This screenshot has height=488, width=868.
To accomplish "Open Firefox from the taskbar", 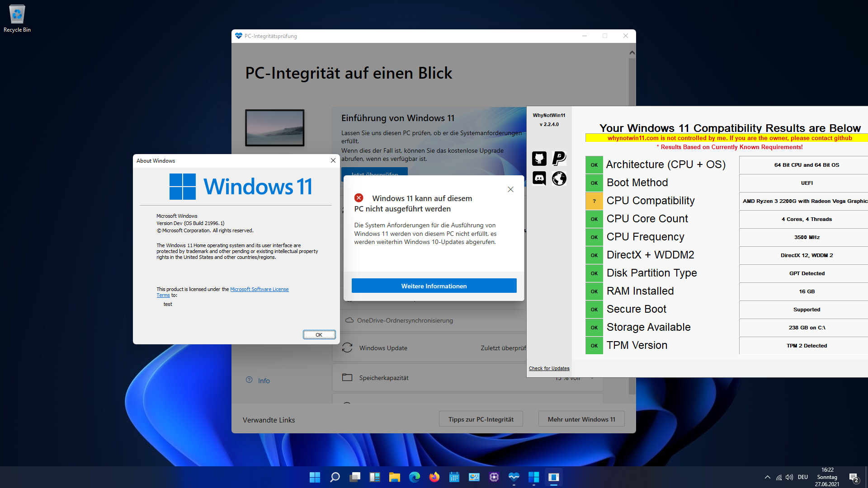I will 434,477.
